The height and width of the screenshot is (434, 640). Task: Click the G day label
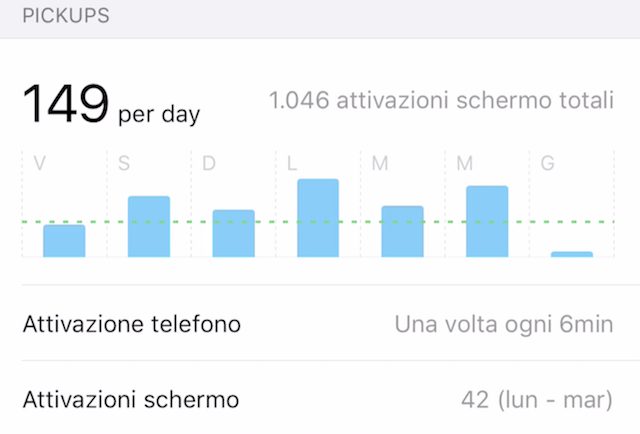548,163
